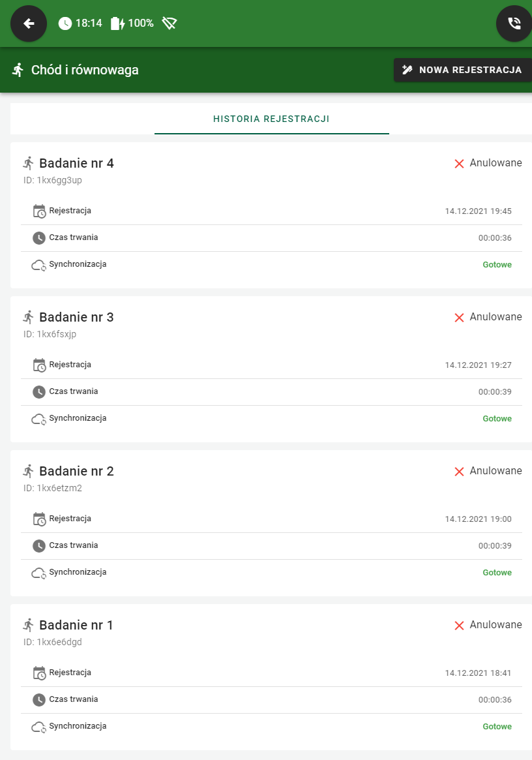The width and height of the screenshot is (532, 760).
Task: Click the calendar icon beside Rejestracja in Badanie nr 2
Action: pyautogui.click(x=39, y=519)
